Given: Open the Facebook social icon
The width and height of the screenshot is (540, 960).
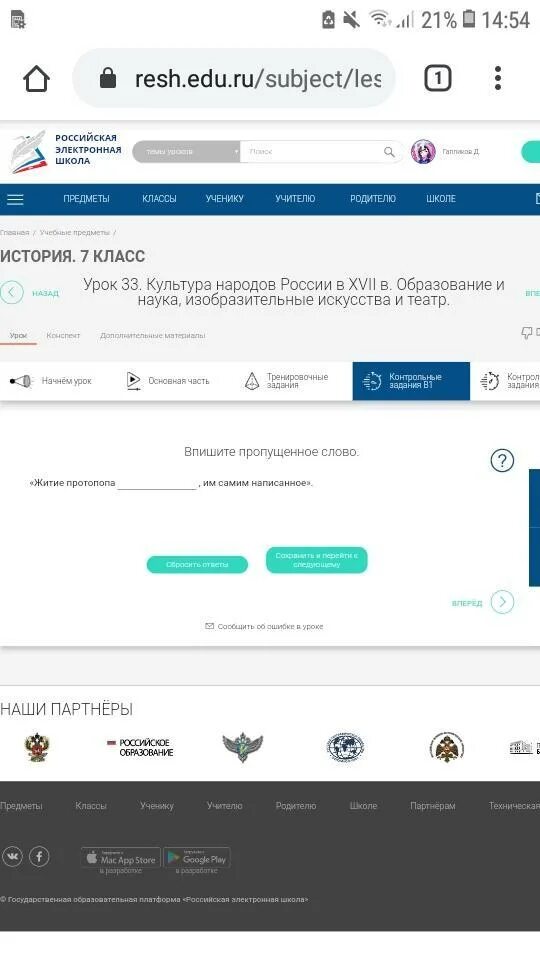Looking at the screenshot, I should (39, 857).
